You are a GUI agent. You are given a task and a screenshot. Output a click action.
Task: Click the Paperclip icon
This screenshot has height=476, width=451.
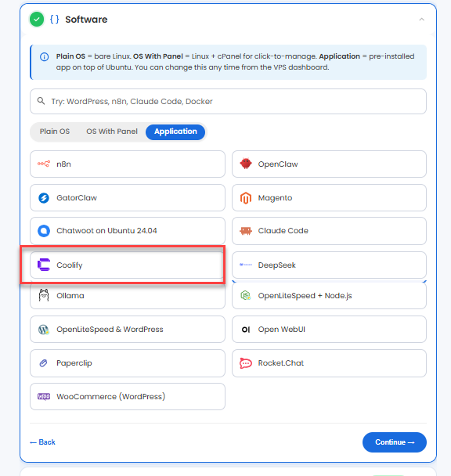click(43, 363)
